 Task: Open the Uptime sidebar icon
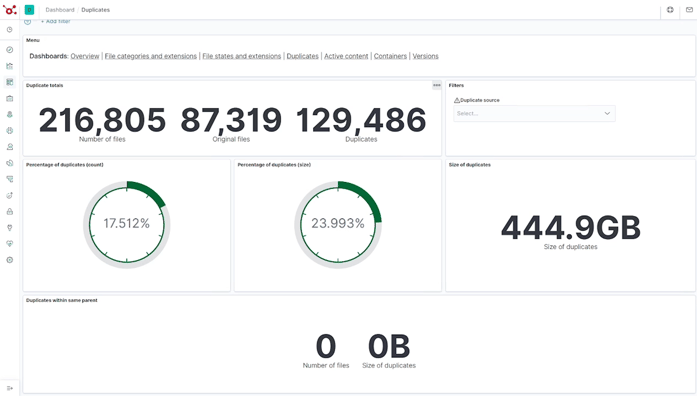pos(10,195)
